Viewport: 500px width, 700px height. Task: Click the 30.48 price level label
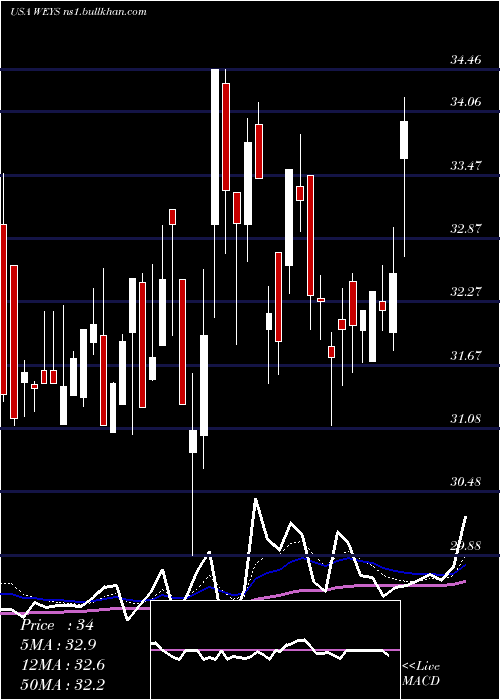(466, 482)
